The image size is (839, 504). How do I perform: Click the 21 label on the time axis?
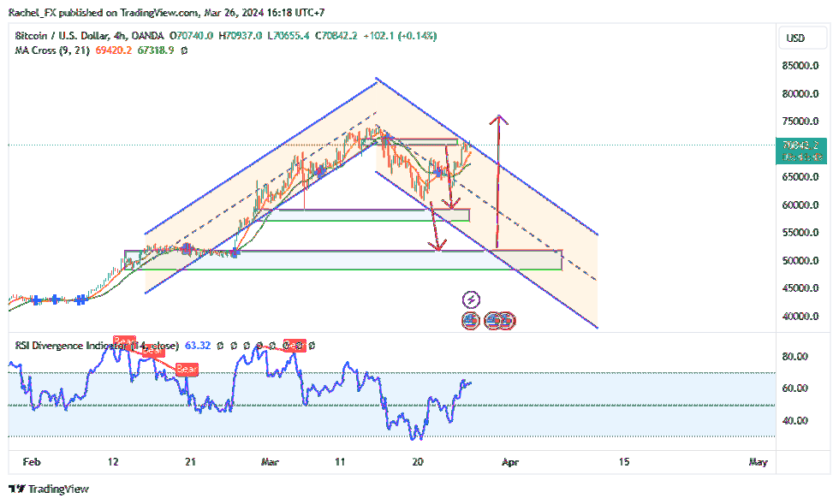(x=190, y=462)
